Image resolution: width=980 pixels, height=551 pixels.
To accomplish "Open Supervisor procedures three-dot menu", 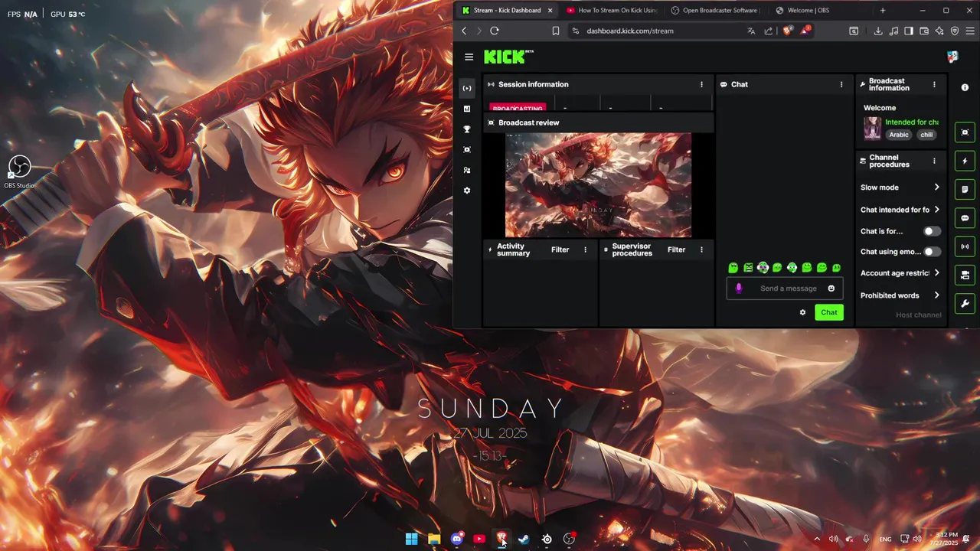I will (x=701, y=249).
